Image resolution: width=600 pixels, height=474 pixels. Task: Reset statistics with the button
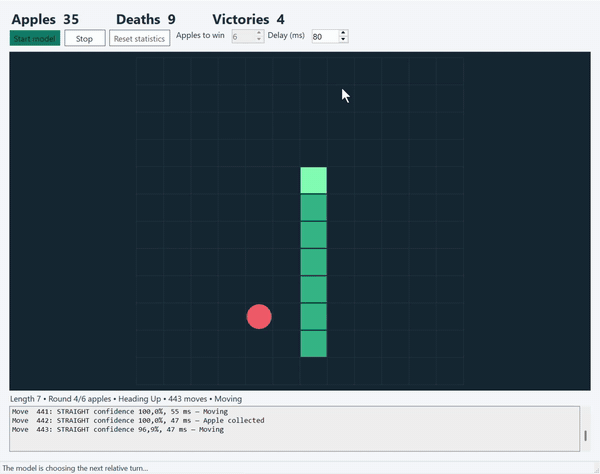(x=139, y=38)
